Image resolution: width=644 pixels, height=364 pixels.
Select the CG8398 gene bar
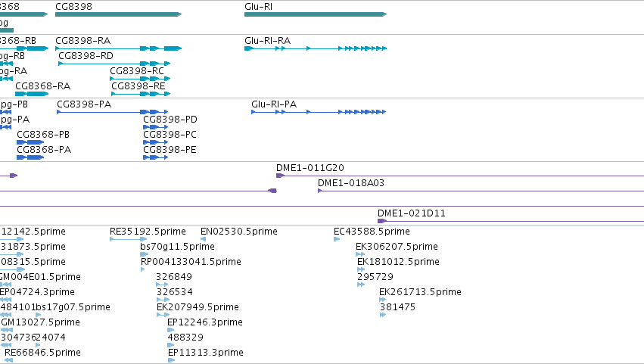click(118, 14)
